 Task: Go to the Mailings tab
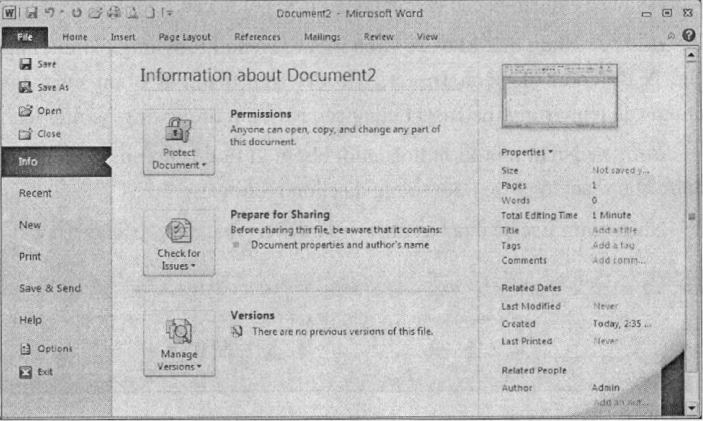[322, 37]
